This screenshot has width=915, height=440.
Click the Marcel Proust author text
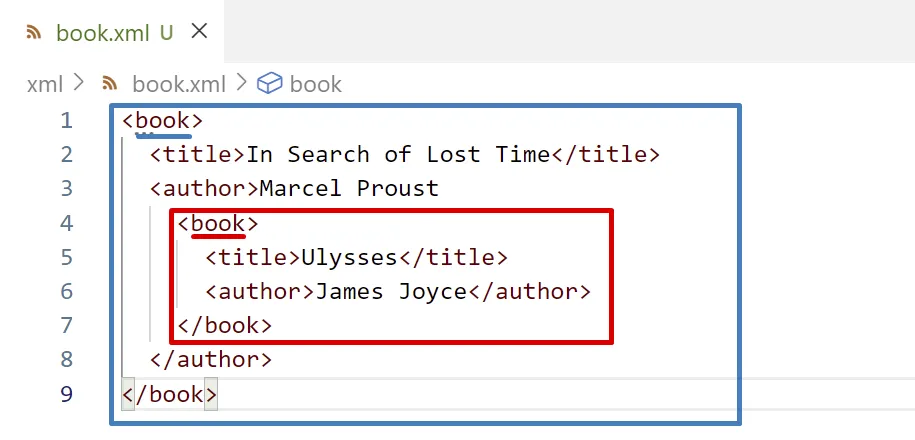coord(349,189)
